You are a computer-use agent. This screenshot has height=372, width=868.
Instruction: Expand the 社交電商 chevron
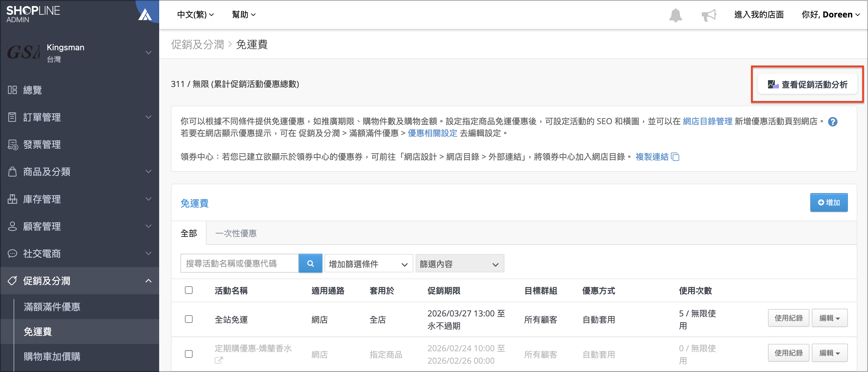coord(148,253)
